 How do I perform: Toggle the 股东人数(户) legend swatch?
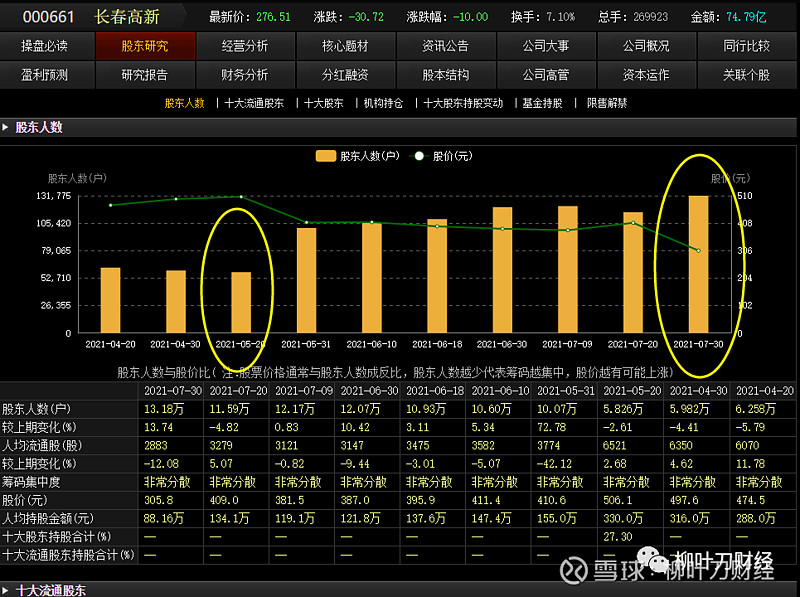326,156
